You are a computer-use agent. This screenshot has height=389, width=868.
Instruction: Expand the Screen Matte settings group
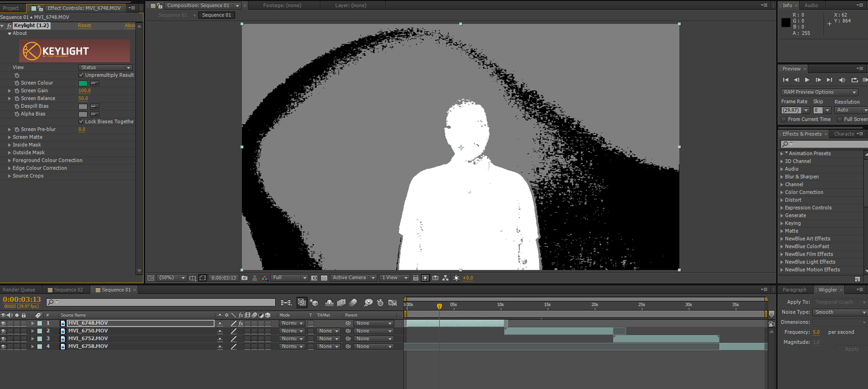[x=9, y=137]
